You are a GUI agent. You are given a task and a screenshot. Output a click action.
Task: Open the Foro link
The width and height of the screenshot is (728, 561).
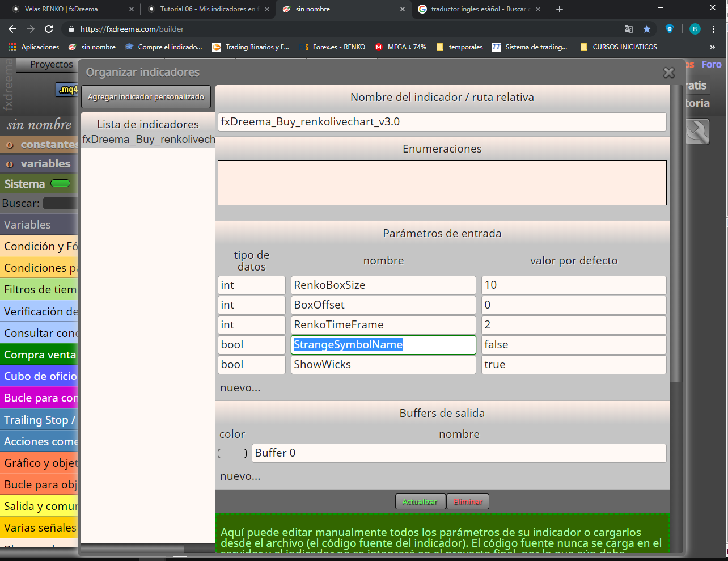(x=712, y=65)
